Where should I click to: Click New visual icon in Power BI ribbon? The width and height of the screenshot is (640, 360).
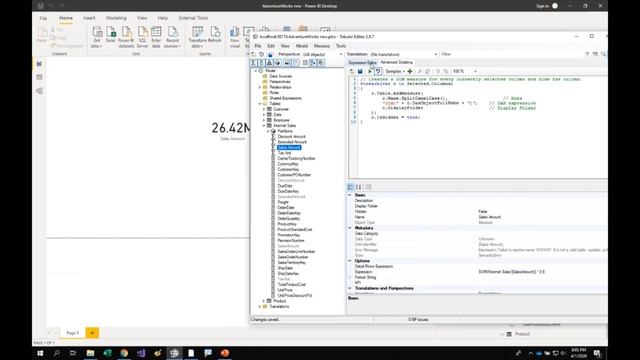click(235, 37)
